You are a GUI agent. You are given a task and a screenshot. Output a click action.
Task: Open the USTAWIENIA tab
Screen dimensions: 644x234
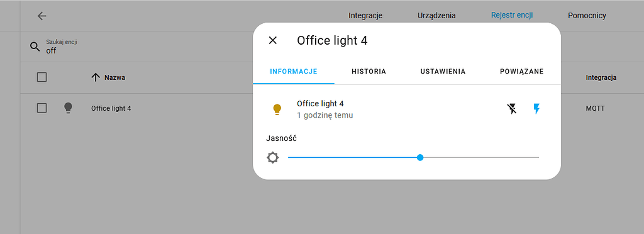coord(443,72)
